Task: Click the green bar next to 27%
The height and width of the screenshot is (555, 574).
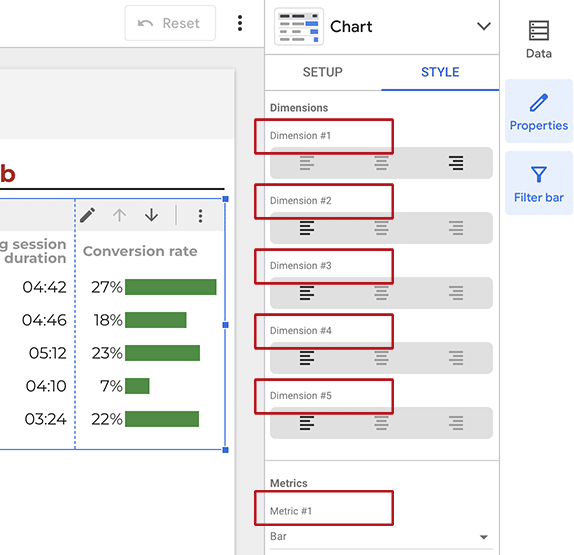Action: point(171,287)
